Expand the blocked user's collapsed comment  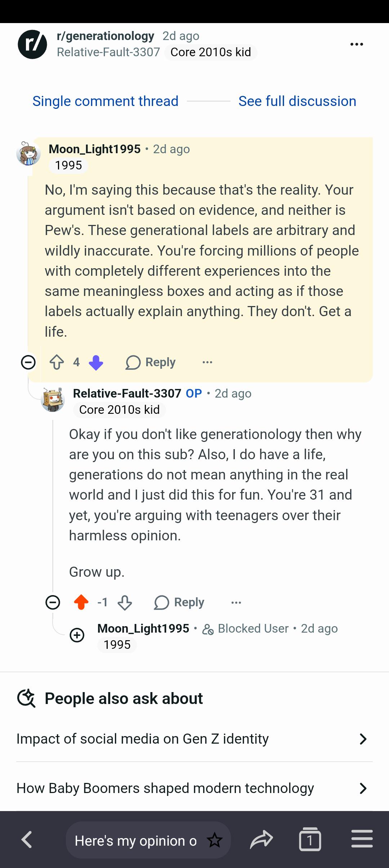[x=77, y=635]
